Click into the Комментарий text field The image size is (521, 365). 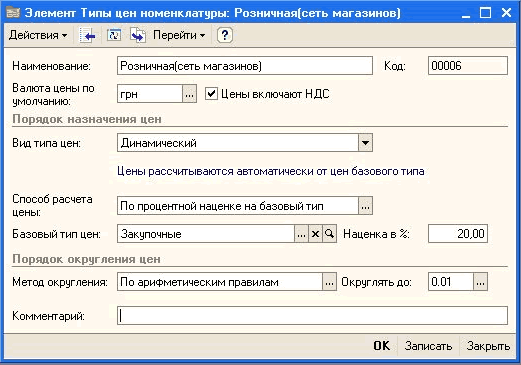(x=312, y=316)
